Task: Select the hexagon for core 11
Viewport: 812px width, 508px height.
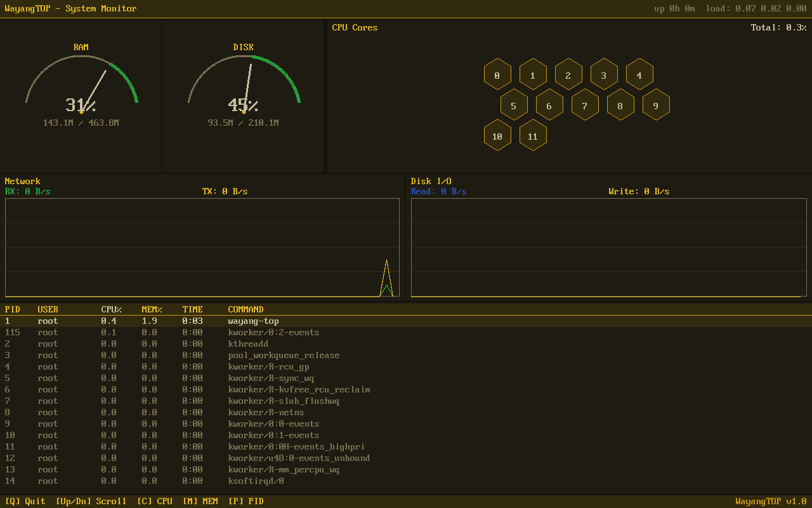Action: 533,135
